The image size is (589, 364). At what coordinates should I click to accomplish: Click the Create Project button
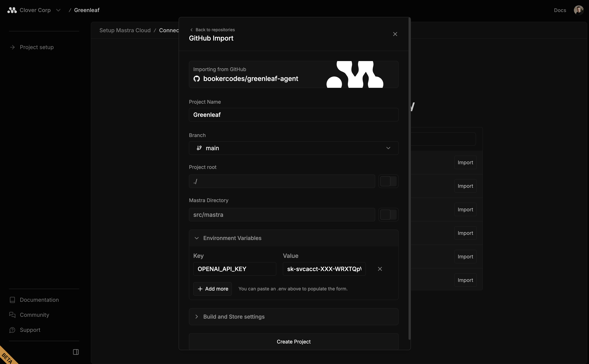293,341
